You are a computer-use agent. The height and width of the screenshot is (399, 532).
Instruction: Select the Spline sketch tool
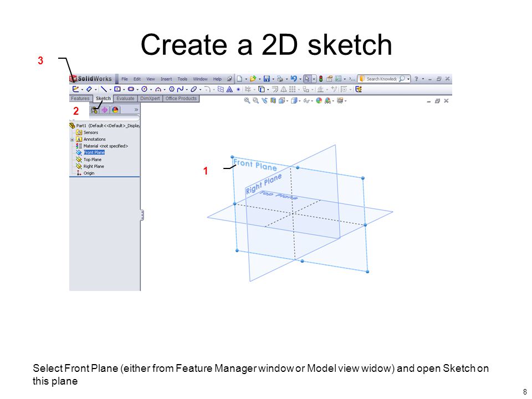tap(180, 89)
